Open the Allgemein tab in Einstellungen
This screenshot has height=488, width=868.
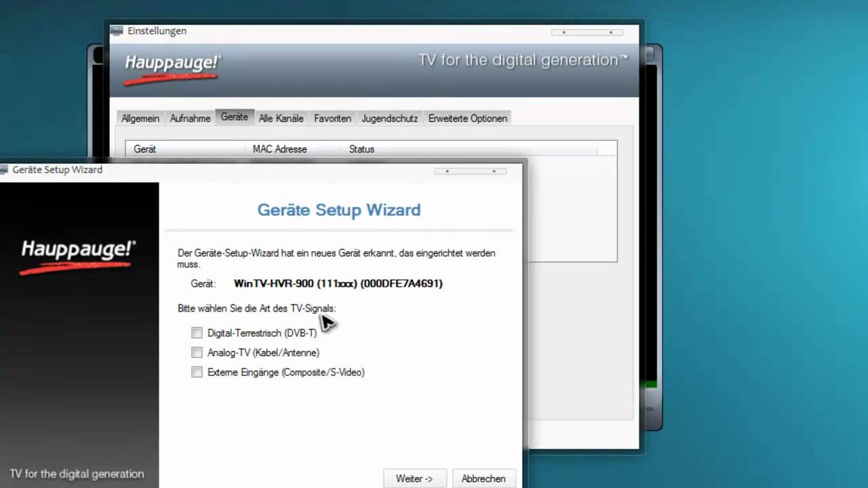pos(140,118)
